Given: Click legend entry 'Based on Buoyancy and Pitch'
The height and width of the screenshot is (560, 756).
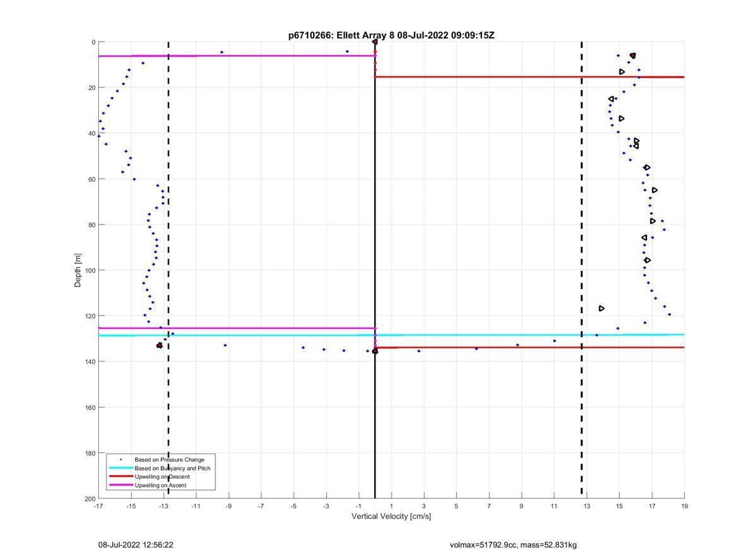Looking at the screenshot, I should click(x=173, y=469).
